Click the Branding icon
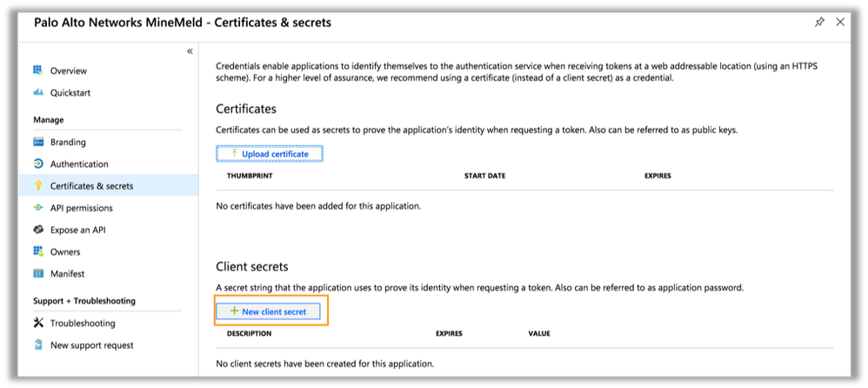 click(x=38, y=142)
